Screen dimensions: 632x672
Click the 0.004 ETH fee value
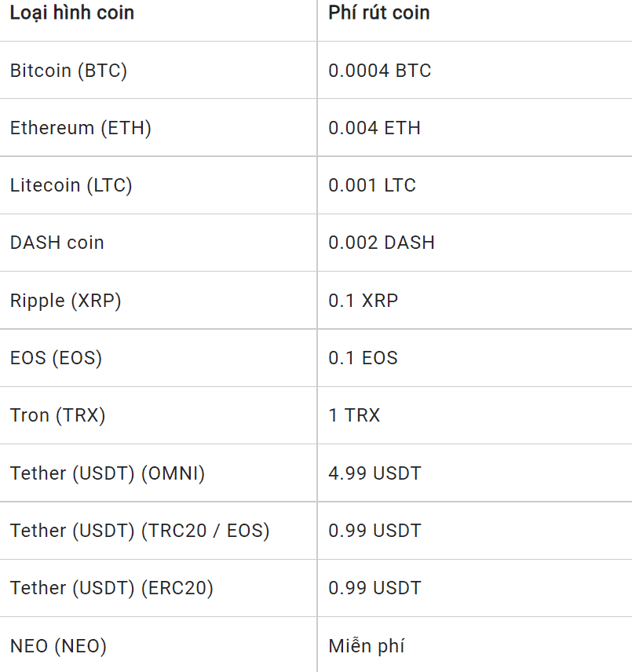(374, 128)
